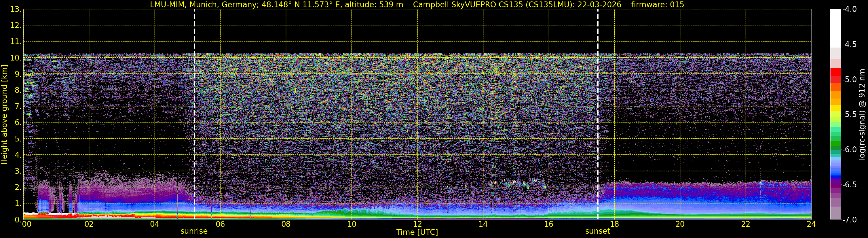Click the time axis tick label '08'
Image resolution: width=868 pixels, height=238 pixels.
[x=286, y=224]
